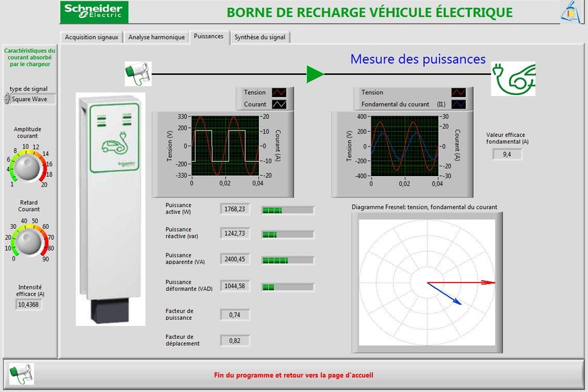Go to the Synthèse du signal tab

[x=260, y=37]
